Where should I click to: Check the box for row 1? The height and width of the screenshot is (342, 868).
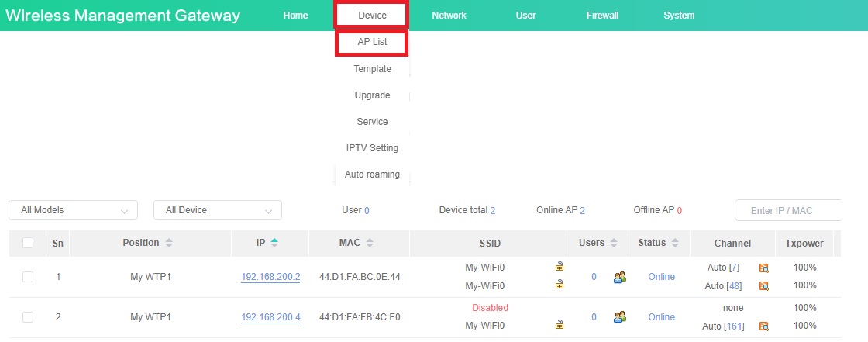click(28, 277)
